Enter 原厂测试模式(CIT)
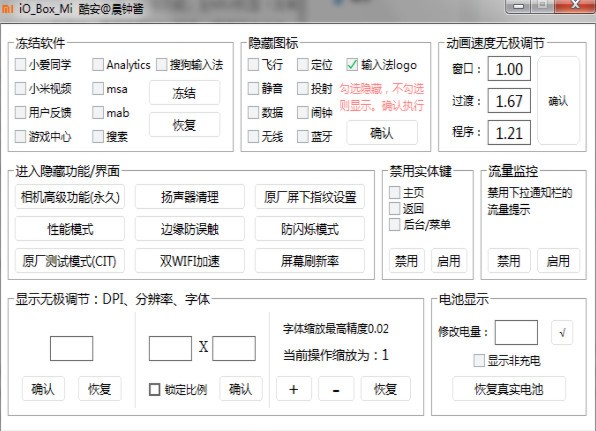 coord(70,261)
